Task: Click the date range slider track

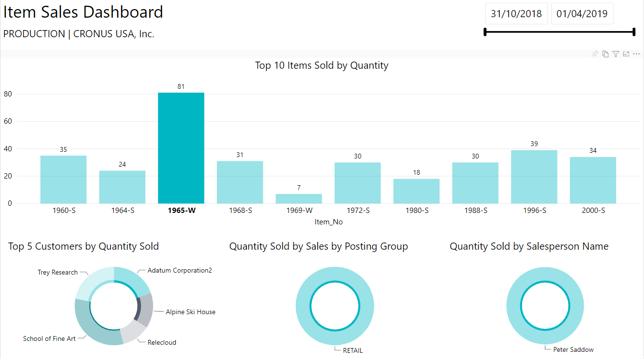Action: pos(559,32)
